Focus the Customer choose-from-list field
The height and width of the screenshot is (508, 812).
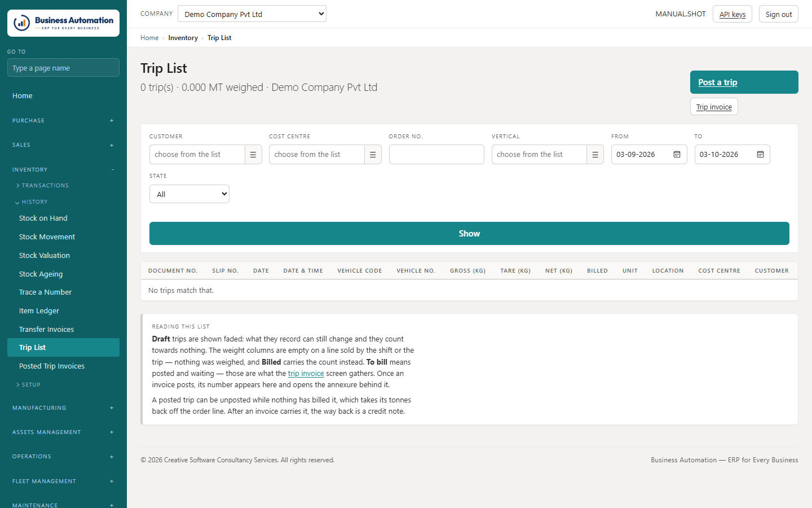197,155
